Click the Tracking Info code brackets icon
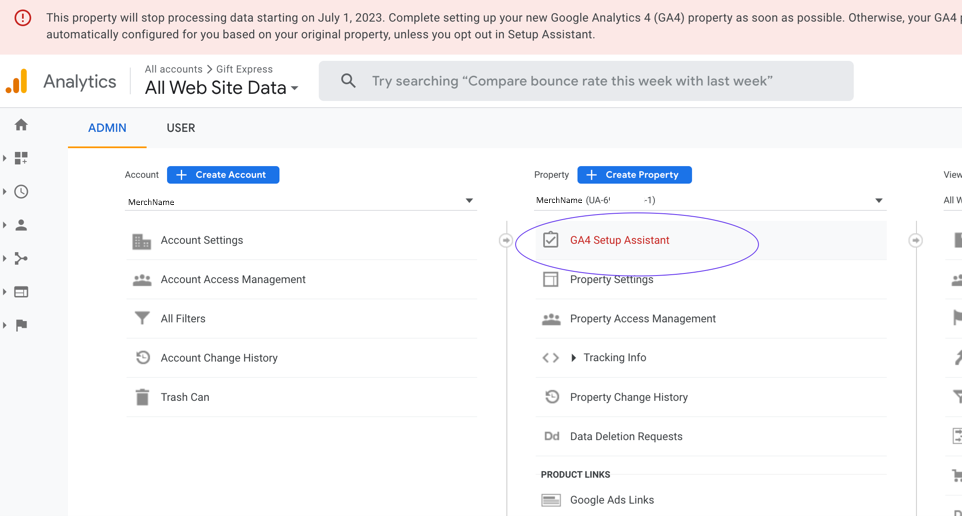Screen dimensions: 962x516 [550, 358]
